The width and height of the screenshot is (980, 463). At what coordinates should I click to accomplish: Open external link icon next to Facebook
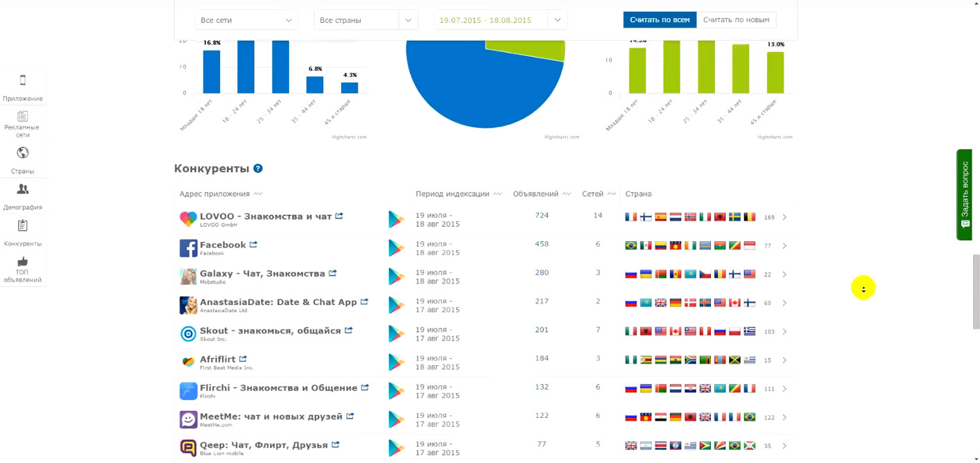click(x=254, y=245)
